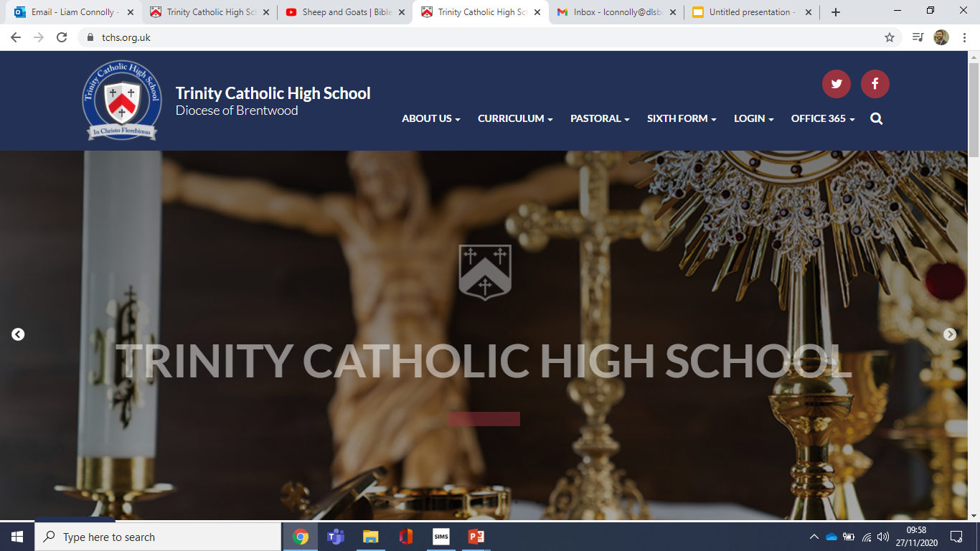Open File Explorer from the taskbar
Screen dimensions: 980x551
370,537
